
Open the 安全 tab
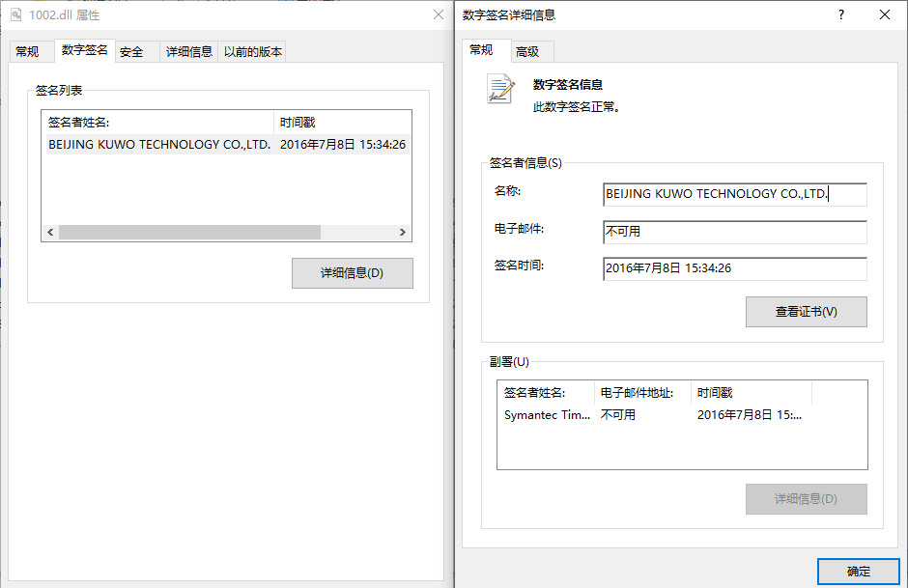(x=131, y=52)
